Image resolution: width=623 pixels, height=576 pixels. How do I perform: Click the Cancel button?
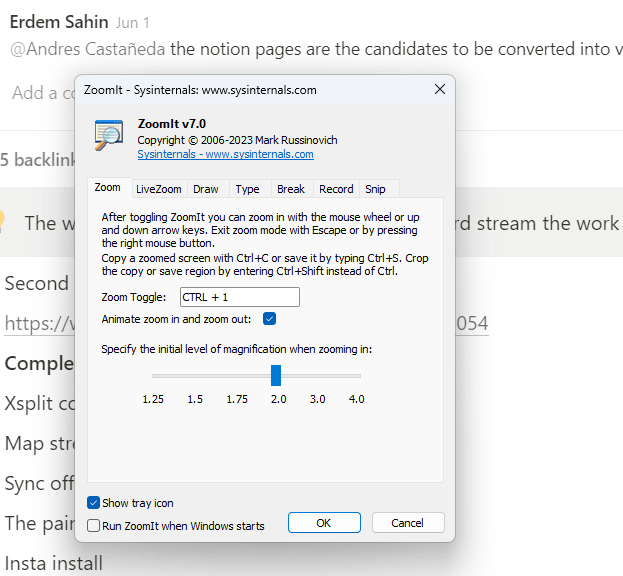(408, 523)
